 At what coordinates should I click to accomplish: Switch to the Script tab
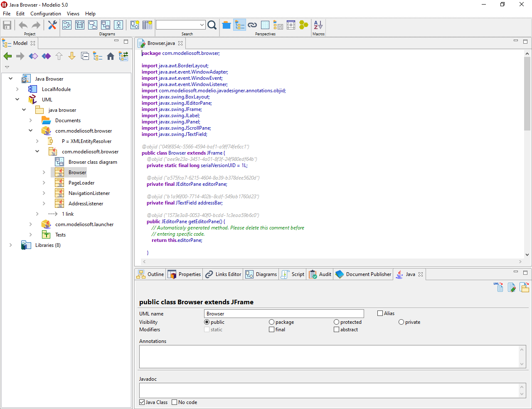tap(293, 274)
